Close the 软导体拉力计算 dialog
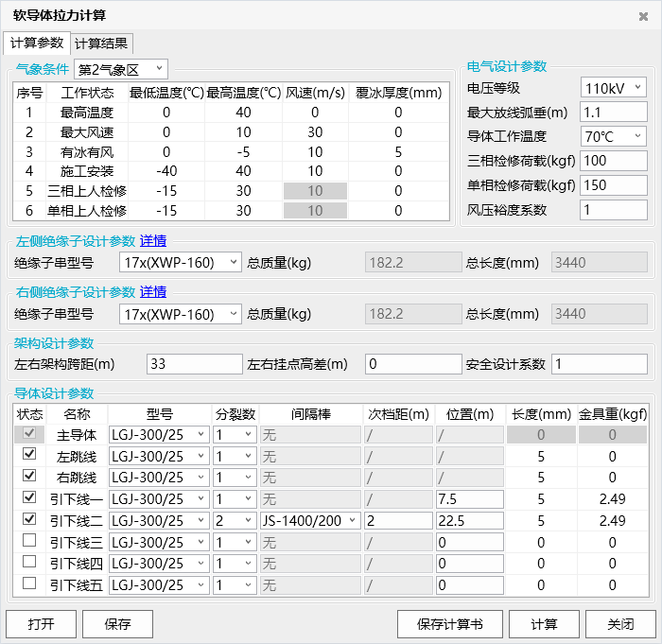The image size is (662, 644). point(644,16)
